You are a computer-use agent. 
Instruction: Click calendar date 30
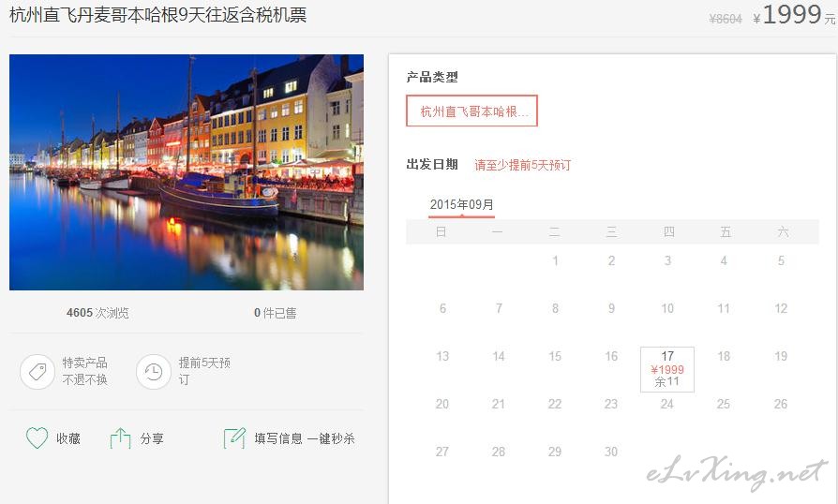(611, 452)
